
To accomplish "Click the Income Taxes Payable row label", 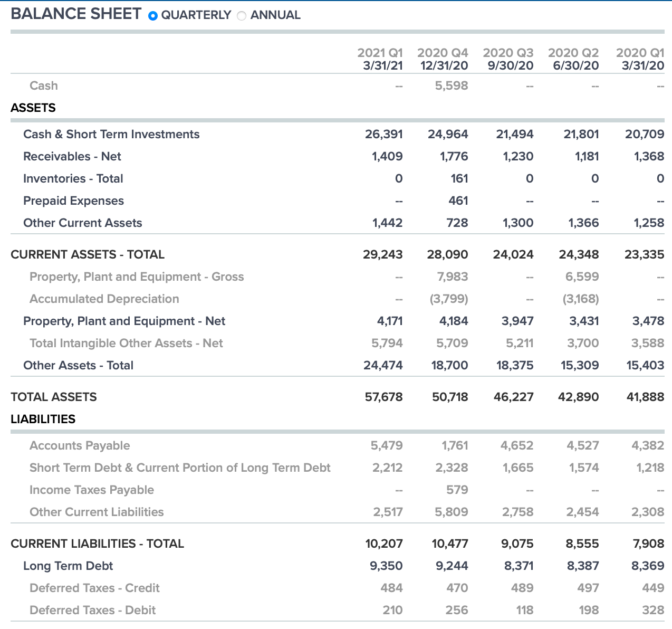I will click(x=92, y=490).
